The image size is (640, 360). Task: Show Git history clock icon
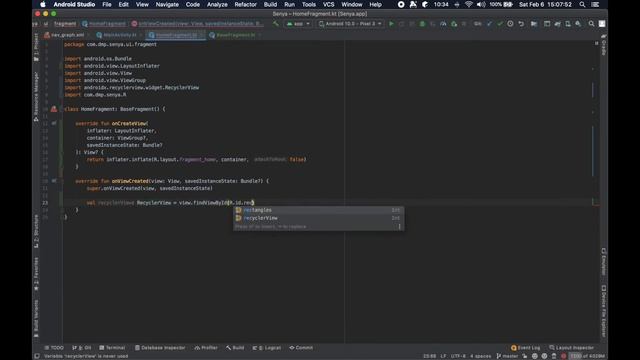[510, 24]
